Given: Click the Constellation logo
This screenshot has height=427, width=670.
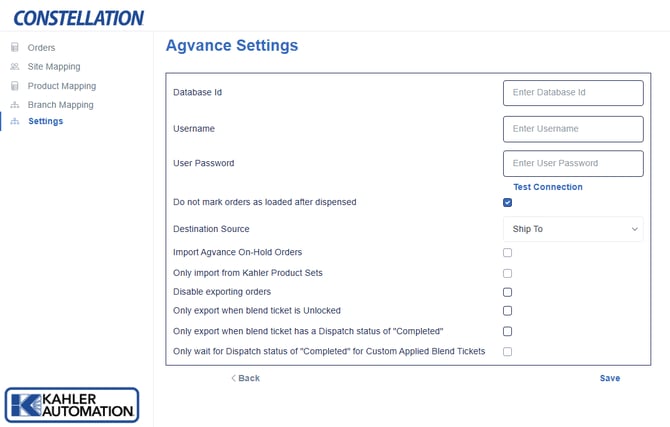Looking at the screenshot, I should [79, 18].
